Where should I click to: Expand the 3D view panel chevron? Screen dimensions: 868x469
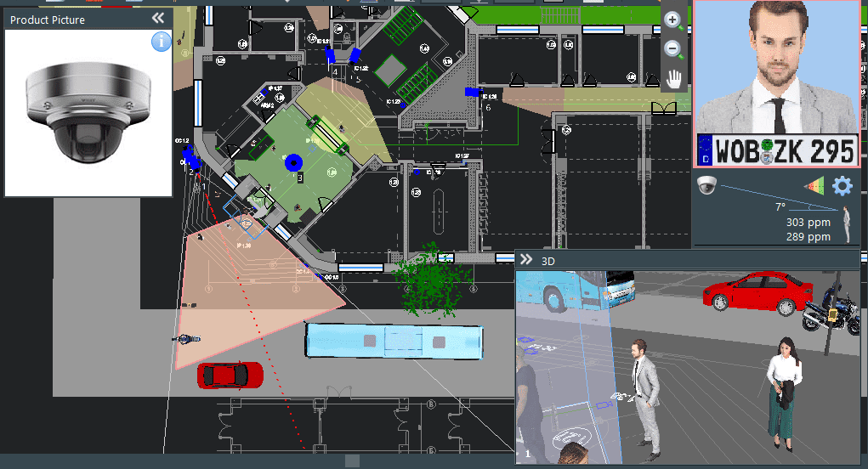526,260
